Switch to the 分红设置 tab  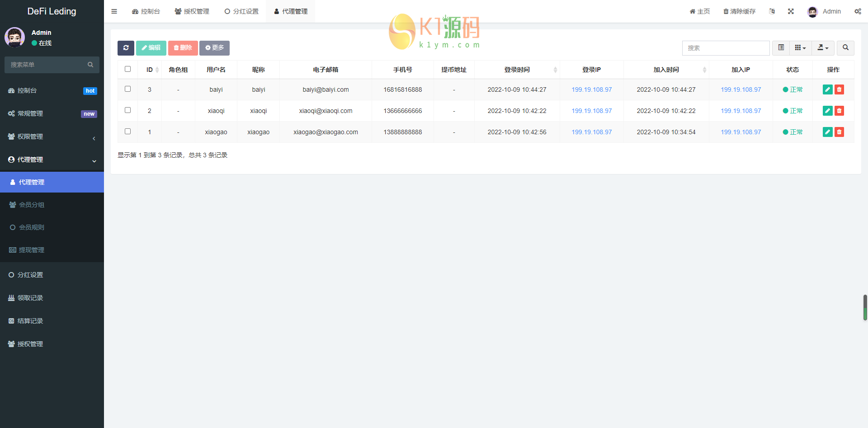tap(241, 11)
